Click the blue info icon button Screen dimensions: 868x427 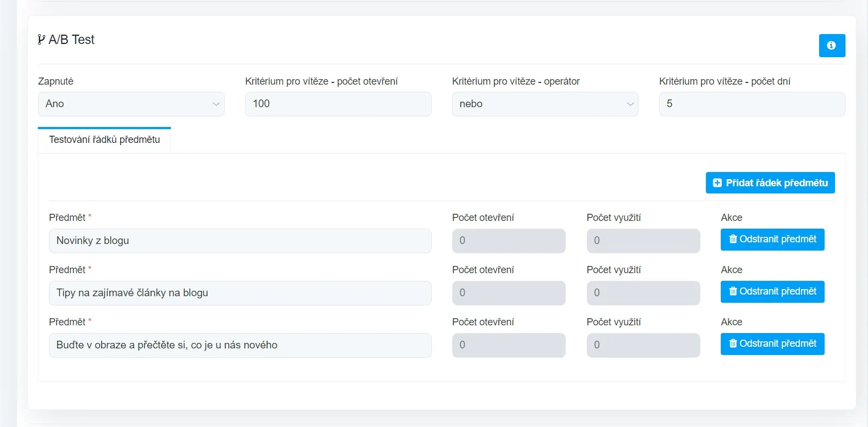point(831,46)
